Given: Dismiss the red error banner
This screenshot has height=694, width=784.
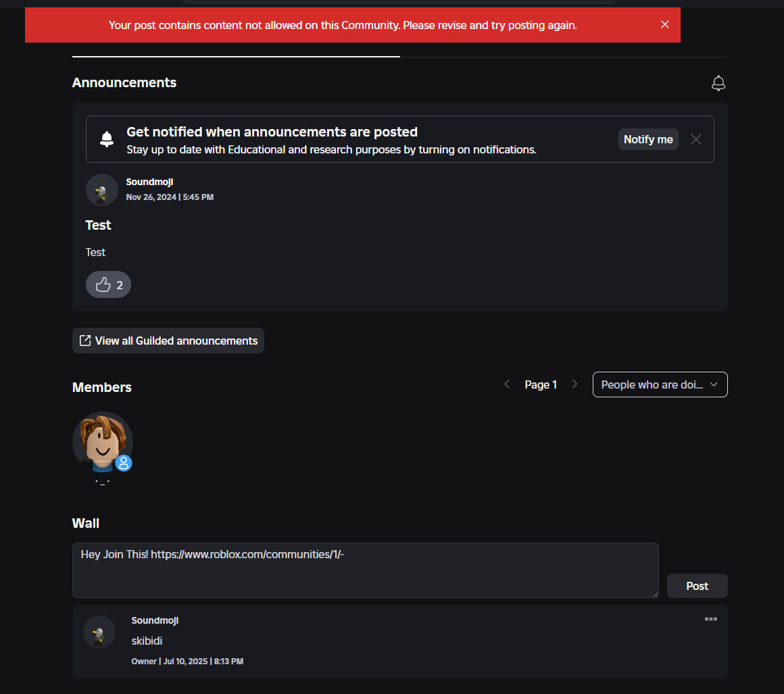Looking at the screenshot, I should tap(665, 25).
